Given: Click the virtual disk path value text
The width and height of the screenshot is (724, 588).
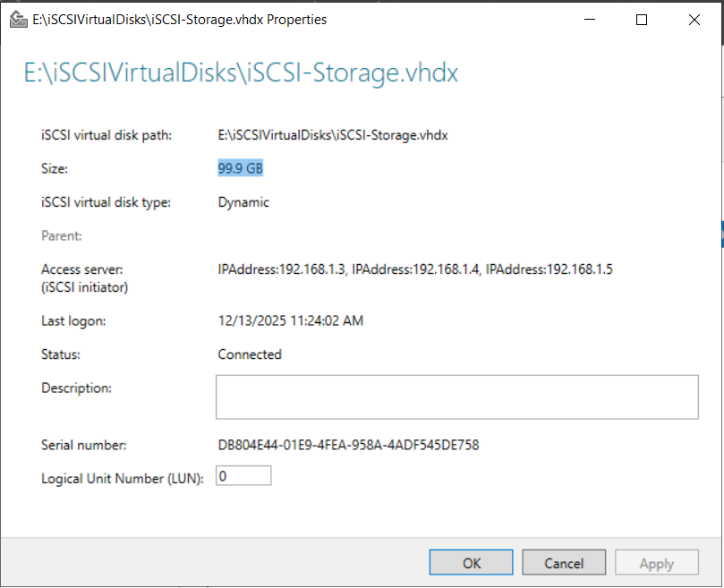Looking at the screenshot, I should 333,135.
